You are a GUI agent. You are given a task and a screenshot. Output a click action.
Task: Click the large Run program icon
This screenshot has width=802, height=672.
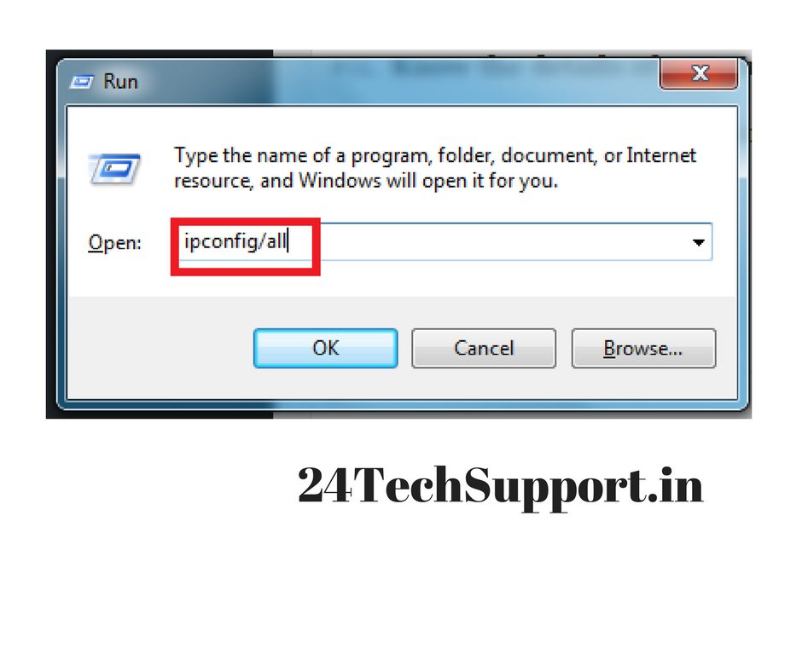click(x=115, y=169)
